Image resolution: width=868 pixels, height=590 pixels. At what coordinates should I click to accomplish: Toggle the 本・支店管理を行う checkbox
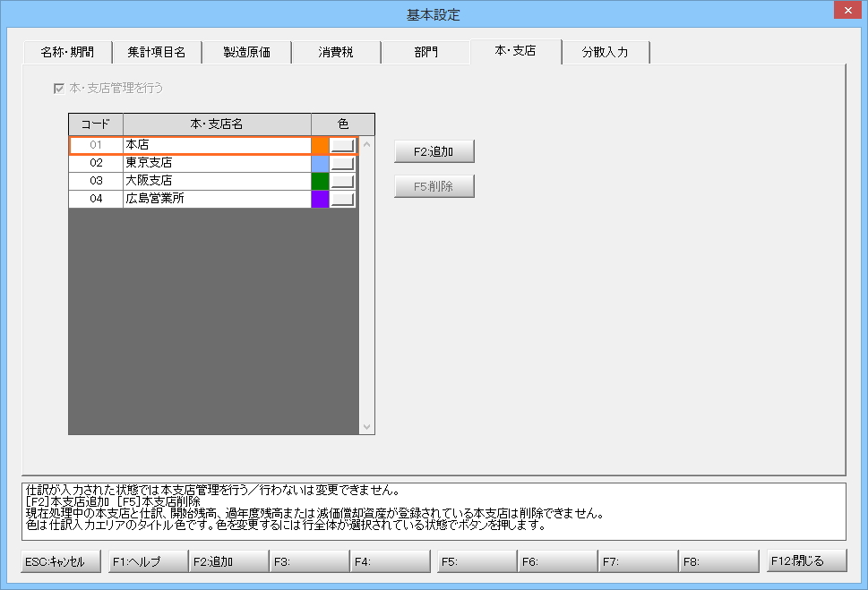(59, 89)
